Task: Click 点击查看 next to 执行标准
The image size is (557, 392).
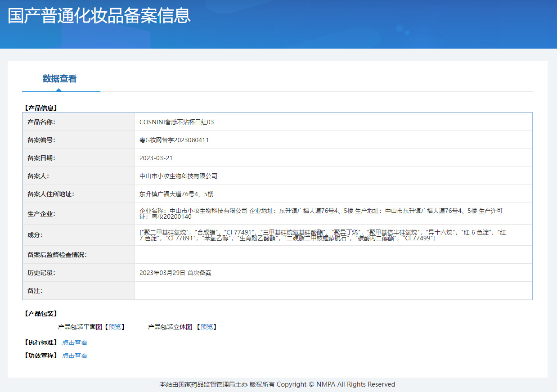Action: pos(75,342)
